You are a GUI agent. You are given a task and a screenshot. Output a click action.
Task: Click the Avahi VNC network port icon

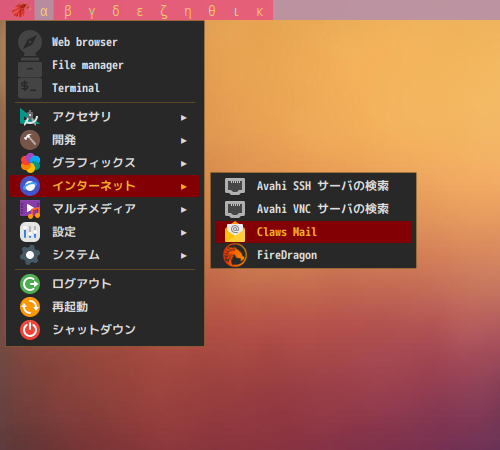tap(235, 209)
